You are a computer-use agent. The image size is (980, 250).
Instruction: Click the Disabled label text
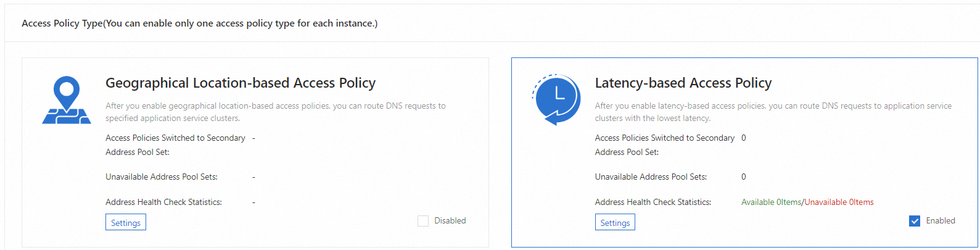450,220
